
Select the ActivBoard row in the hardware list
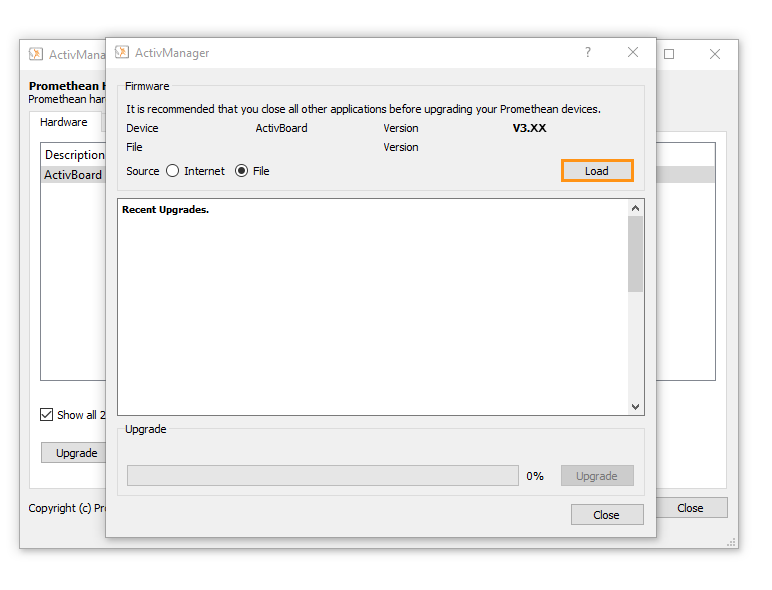(73, 174)
